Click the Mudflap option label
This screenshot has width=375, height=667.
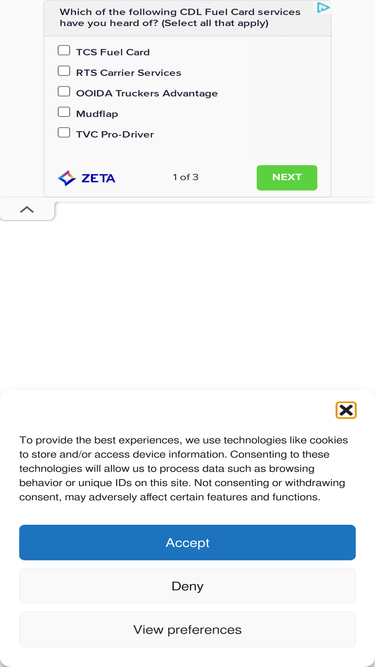click(x=97, y=114)
